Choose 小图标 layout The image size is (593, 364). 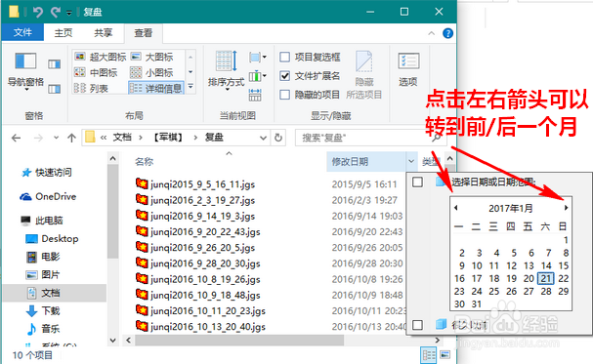click(x=151, y=72)
